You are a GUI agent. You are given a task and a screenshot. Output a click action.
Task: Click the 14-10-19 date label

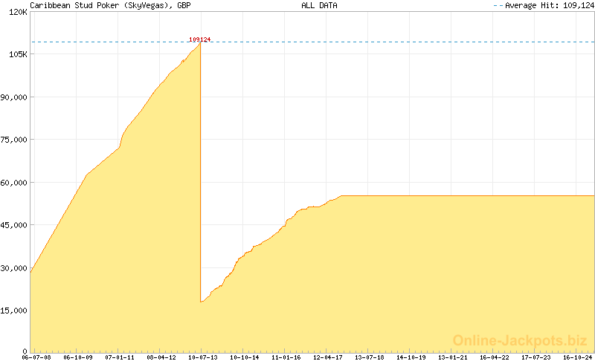coord(411,357)
